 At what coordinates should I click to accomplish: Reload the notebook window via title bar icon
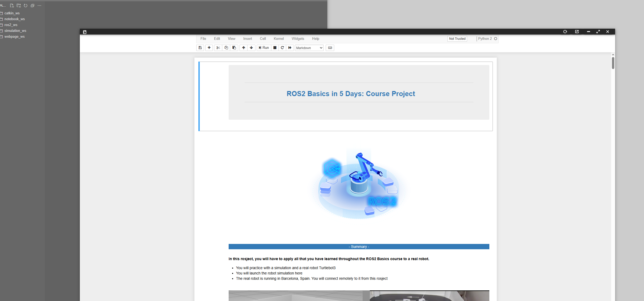565,32
